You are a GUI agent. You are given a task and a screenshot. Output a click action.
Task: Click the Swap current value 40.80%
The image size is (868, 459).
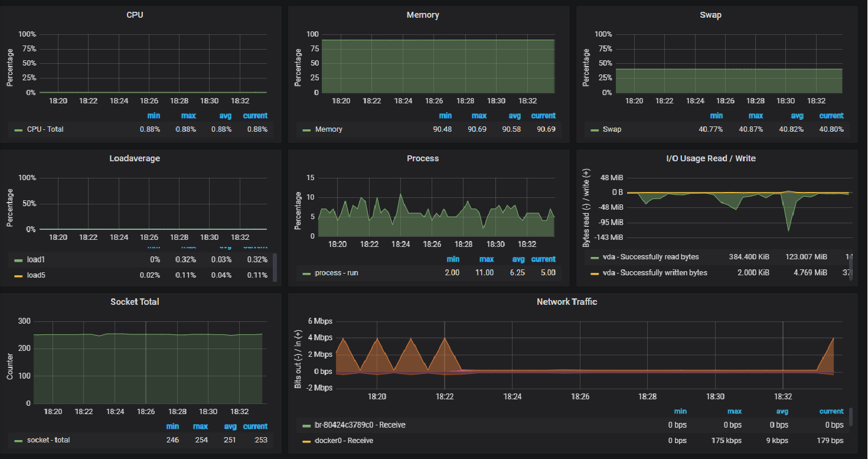point(831,129)
